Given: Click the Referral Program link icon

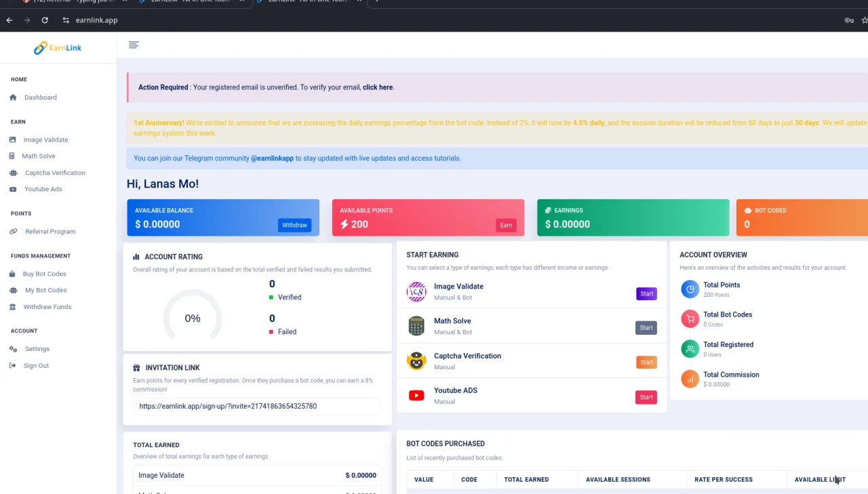Looking at the screenshot, I should point(13,232).
